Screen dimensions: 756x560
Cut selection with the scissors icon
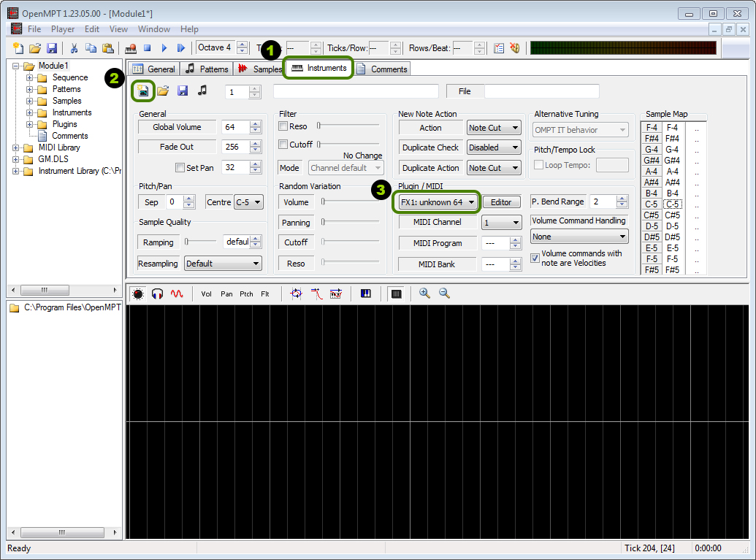[x=74, y=48]
